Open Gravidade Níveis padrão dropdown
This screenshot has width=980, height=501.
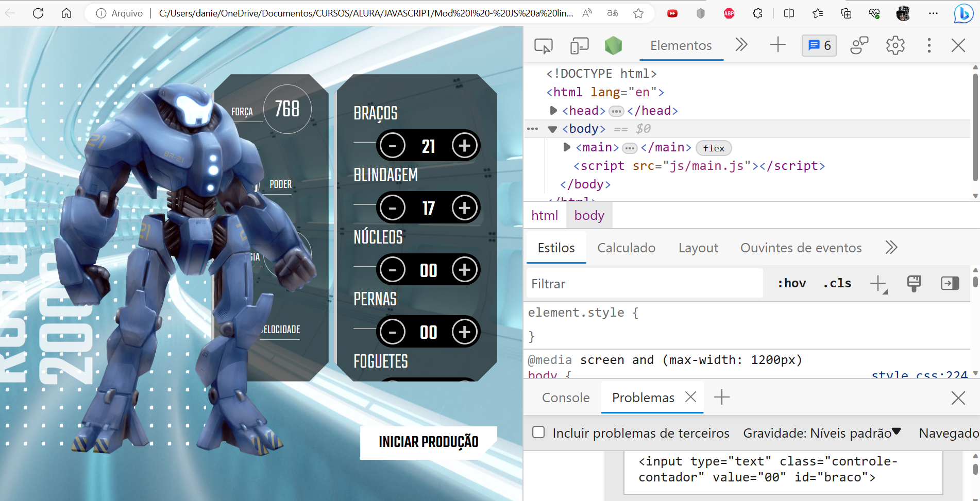822,433
